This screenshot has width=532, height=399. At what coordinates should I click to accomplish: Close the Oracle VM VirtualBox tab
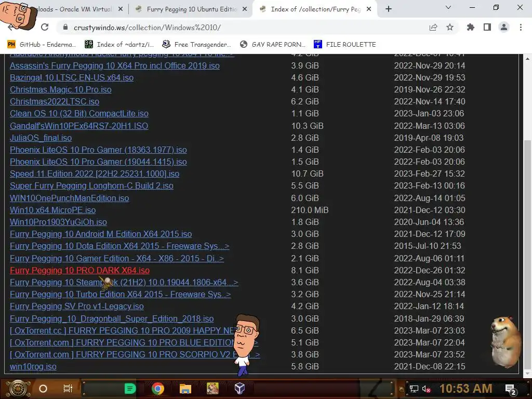click(x=120, y=9)
